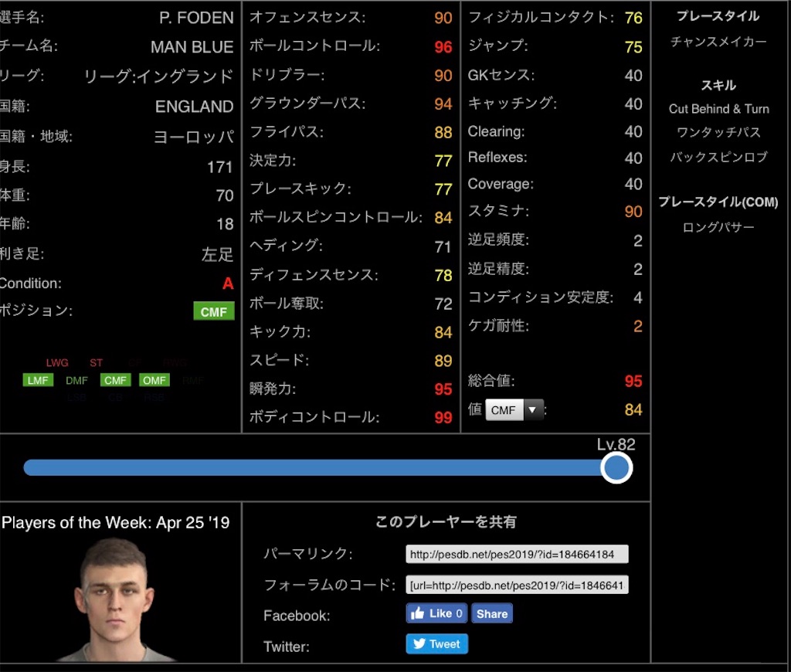791x672 pixels.
Task: Click nationality ENGLAND
Action: [194, 107]
